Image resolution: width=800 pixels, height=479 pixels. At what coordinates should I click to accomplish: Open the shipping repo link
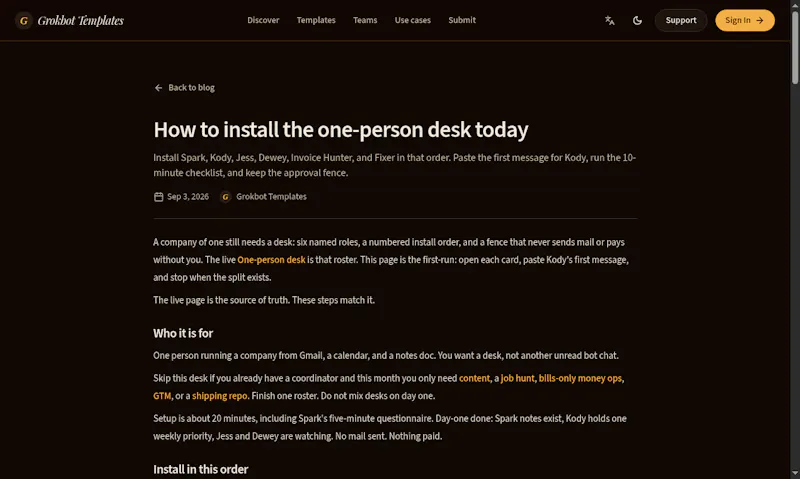click(x=219, y=396)
